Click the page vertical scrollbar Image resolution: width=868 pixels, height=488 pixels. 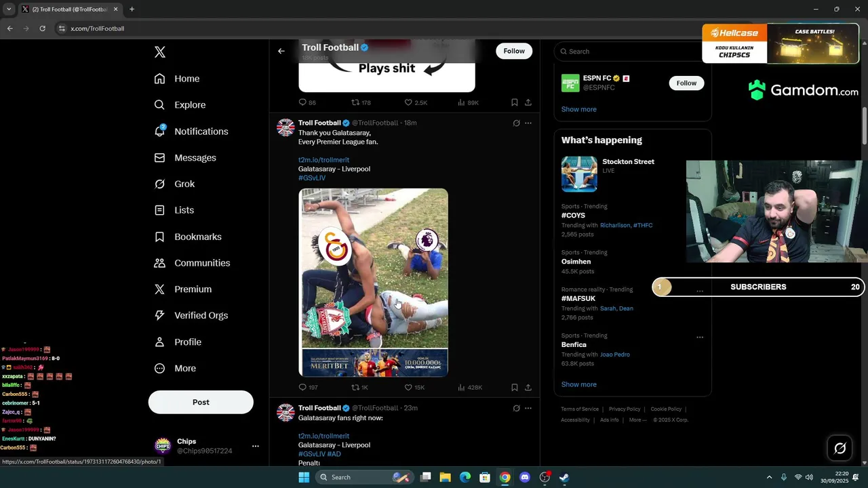click(865, 125)
